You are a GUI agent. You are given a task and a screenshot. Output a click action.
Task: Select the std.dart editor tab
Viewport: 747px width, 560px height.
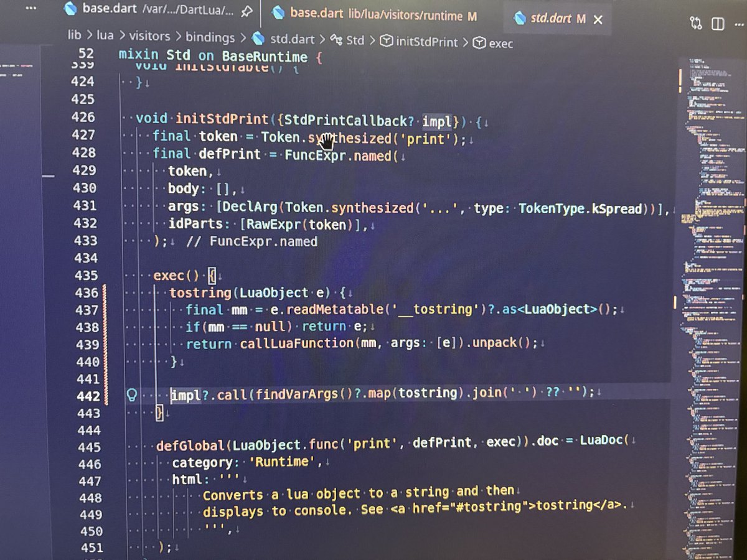click(557, 19)
